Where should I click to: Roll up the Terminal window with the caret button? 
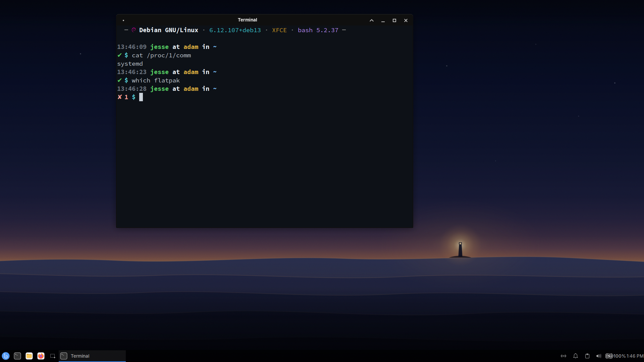(372, 20)
